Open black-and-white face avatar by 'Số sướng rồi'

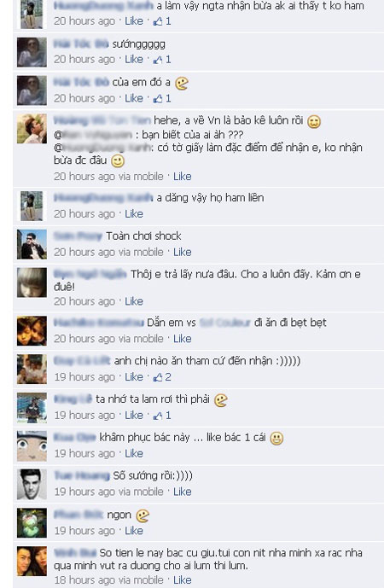[32, 484]
